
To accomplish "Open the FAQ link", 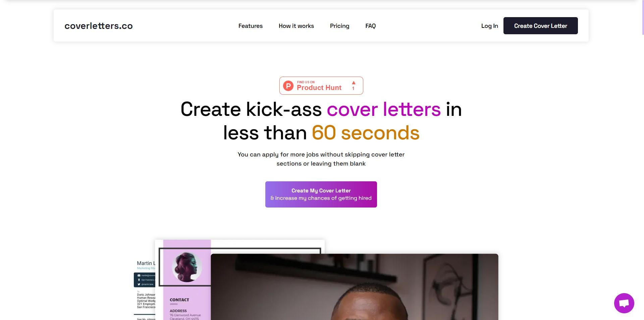I will click(x=370, y=26).
